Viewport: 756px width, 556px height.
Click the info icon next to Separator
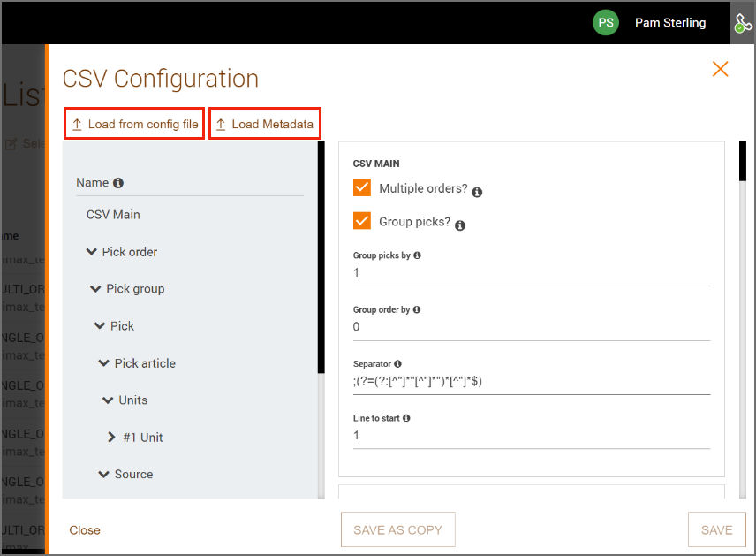coord(397,364)
